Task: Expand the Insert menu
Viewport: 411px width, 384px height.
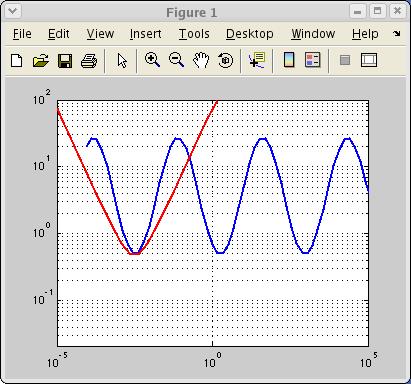Action: coord(145,34)
